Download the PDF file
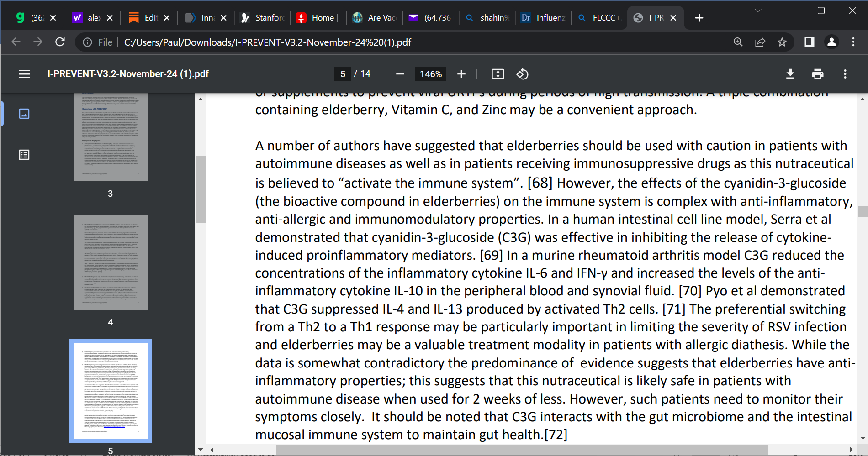 click(x=790, y=74)
